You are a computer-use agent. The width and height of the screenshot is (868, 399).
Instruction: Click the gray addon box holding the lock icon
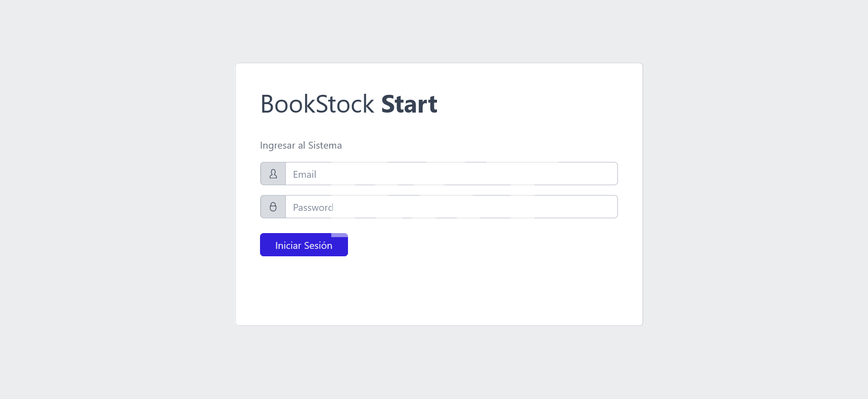point(273,207)
